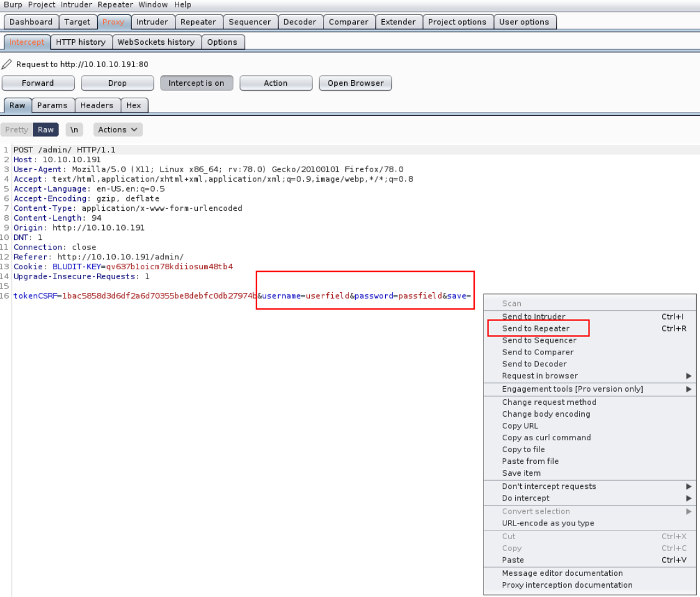
Task: Toggle URL-encode as you type
Action: coord(590,523)
